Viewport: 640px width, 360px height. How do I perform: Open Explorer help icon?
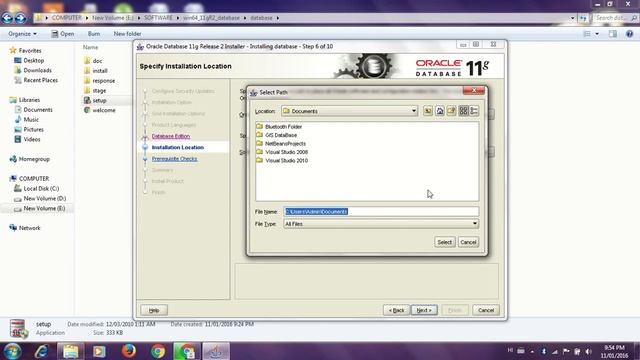629,34
